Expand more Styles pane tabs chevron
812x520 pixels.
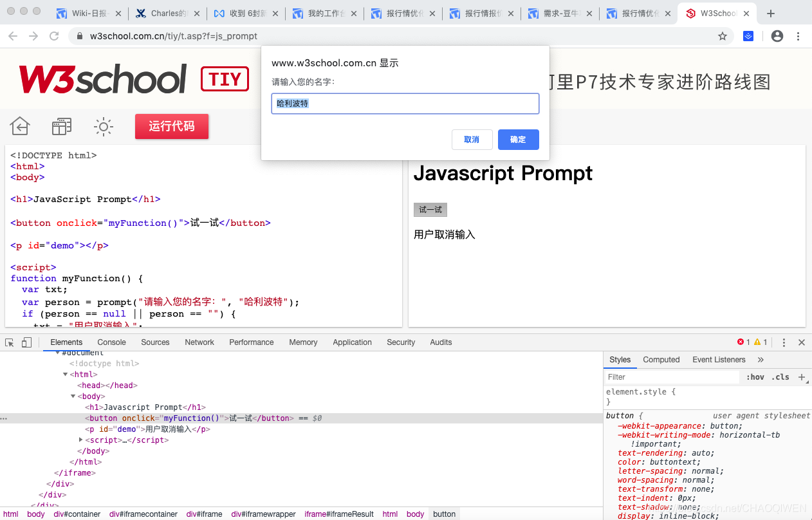[761, 360]
